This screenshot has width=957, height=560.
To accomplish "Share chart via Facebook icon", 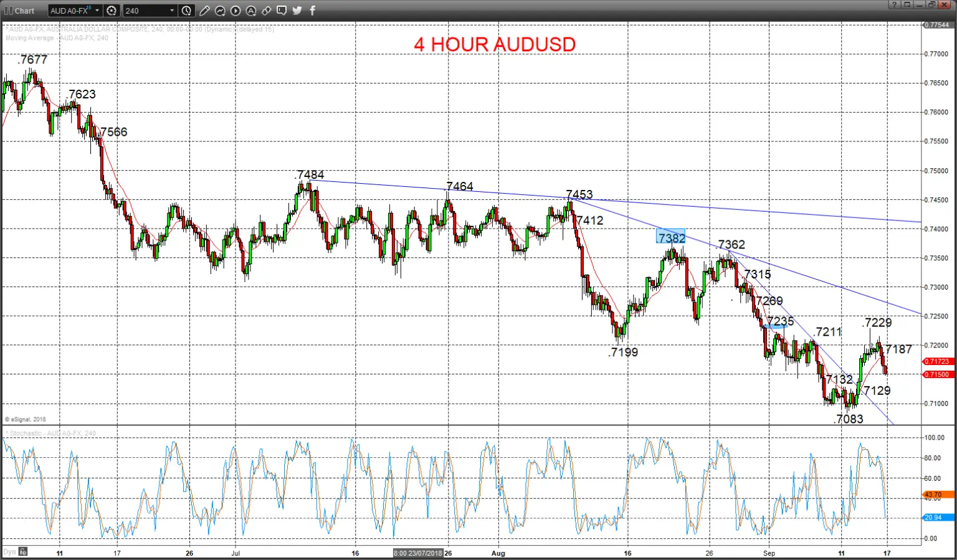I will pyautogui.click(x=312, y=11).
